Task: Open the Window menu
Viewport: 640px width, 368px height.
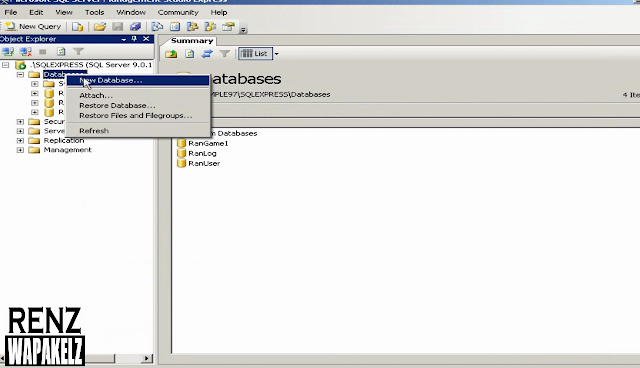Action: [131, 12]
